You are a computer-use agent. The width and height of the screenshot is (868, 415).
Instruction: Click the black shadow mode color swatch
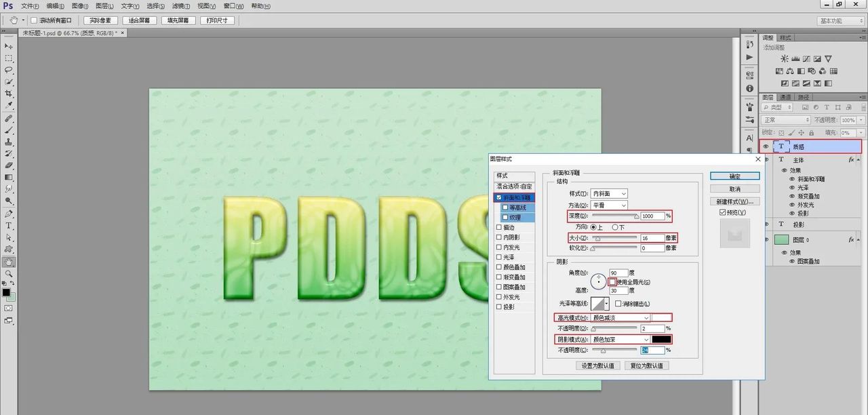tap(661, 339)
